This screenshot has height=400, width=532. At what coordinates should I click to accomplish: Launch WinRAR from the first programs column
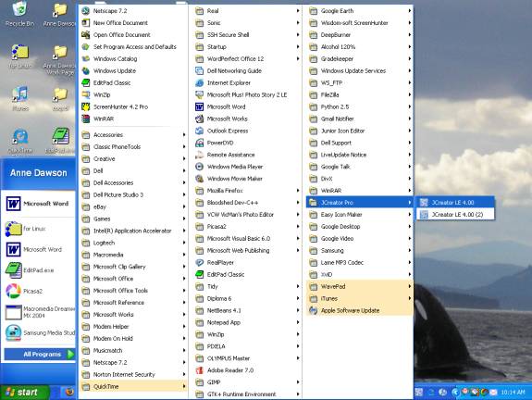click(133, 119)
